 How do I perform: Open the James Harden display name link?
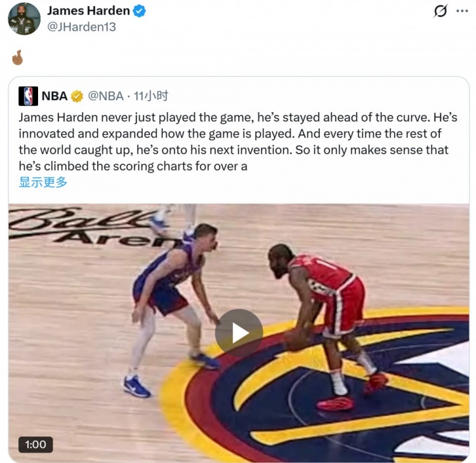pyautogui.click(x=88, y=11)
